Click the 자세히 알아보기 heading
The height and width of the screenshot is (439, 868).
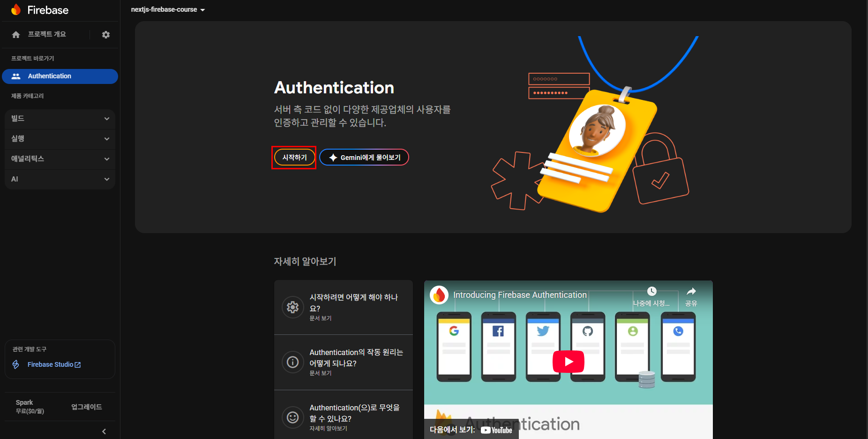305,261
